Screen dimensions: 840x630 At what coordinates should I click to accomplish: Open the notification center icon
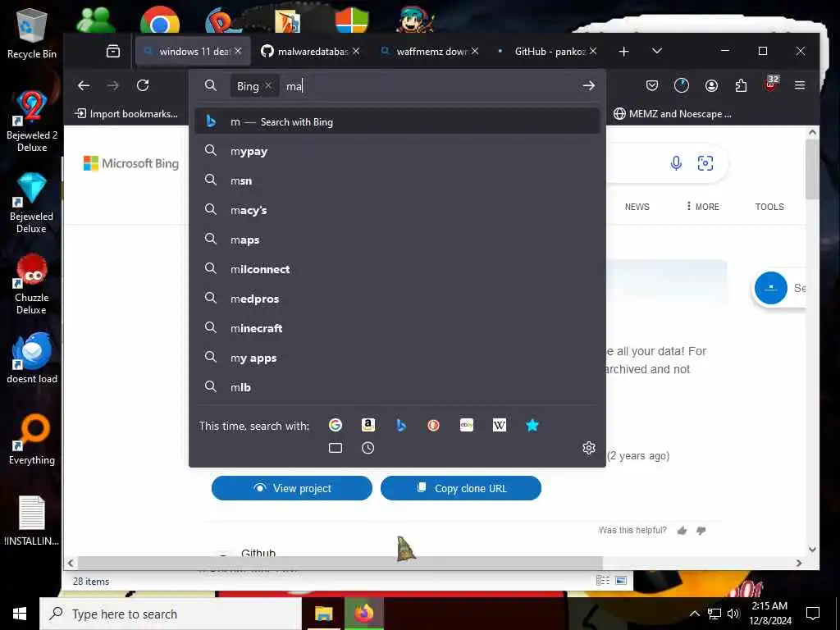813,614
